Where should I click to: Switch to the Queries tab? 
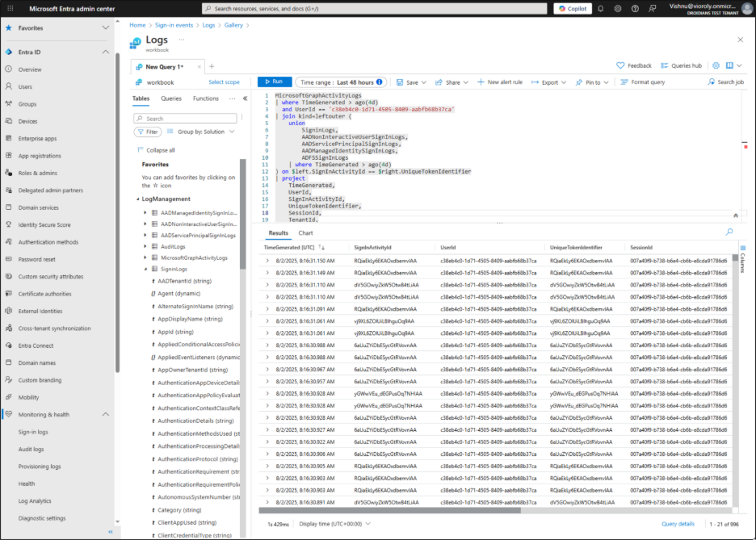(171, 98)
